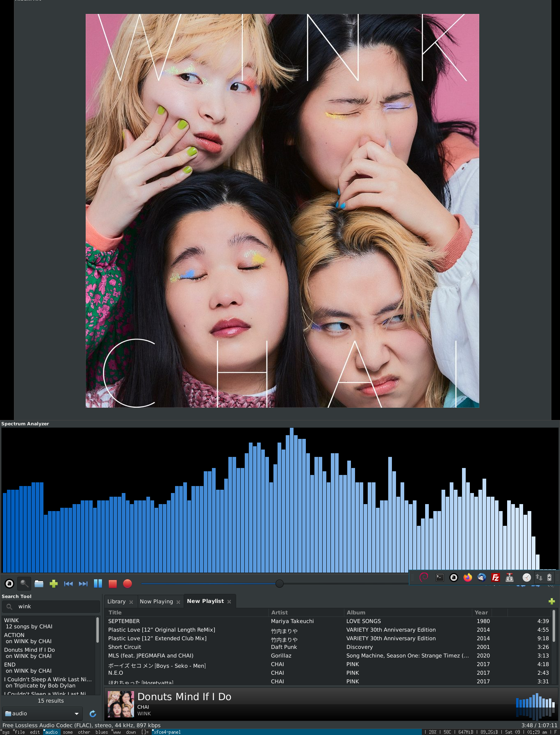Sort playlist by Artist column header
The width and height of the screenshot is (560, 735).
tap(306, 612)
